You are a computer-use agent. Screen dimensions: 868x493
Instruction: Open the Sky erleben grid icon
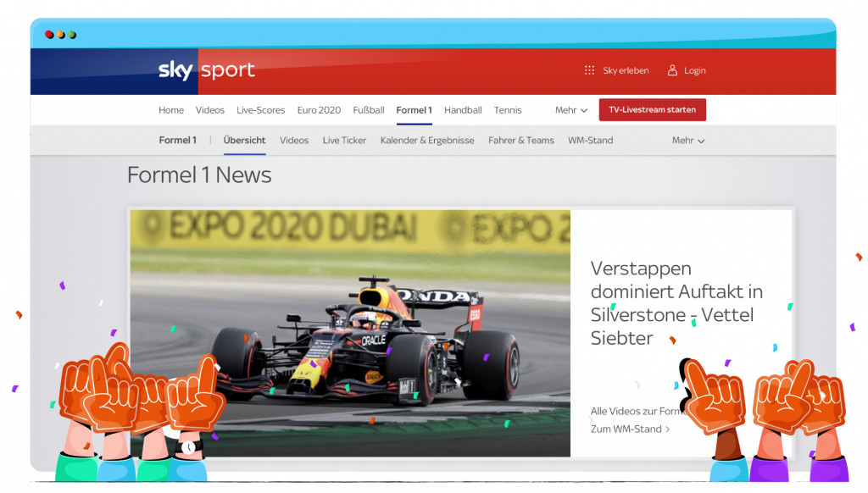coord(590,70)
